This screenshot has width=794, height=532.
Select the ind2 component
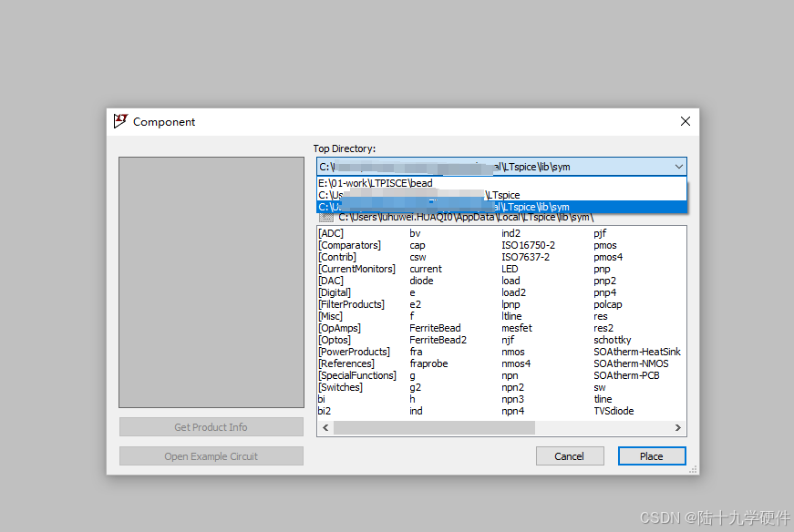click(x=510, y=233)
